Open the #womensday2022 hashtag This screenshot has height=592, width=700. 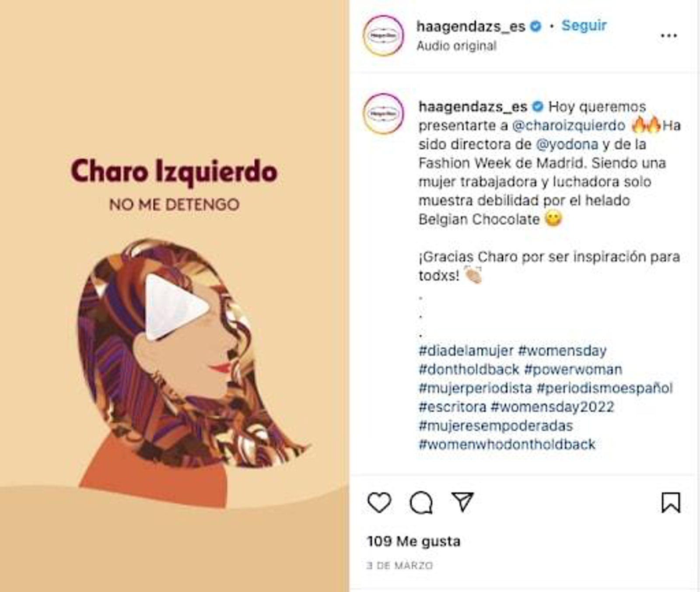[552, 407]
